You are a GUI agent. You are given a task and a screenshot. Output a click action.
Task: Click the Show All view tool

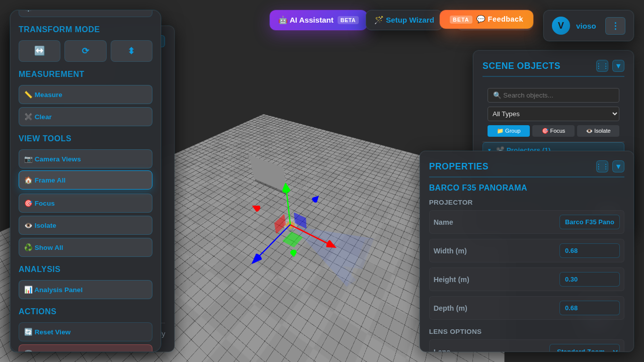pos(85,247)
